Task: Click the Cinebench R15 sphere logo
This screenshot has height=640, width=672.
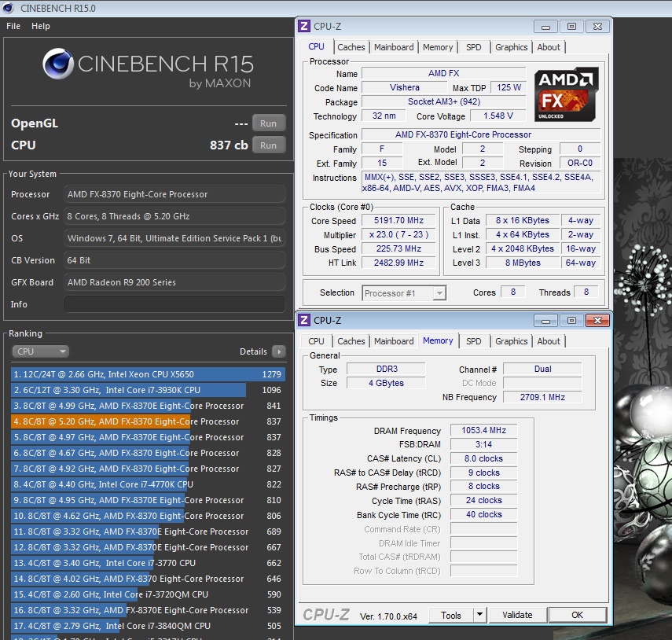Action: point(58,64)
